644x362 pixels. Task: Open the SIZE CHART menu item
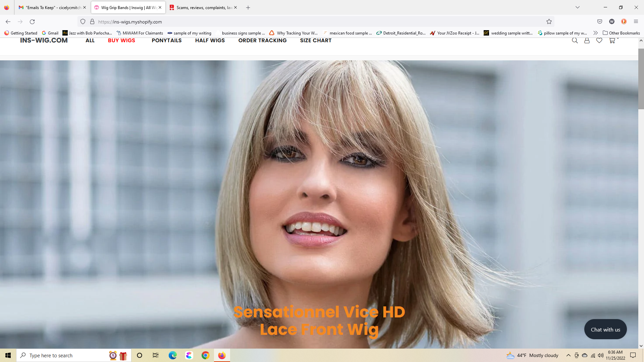tap(316, 41)
